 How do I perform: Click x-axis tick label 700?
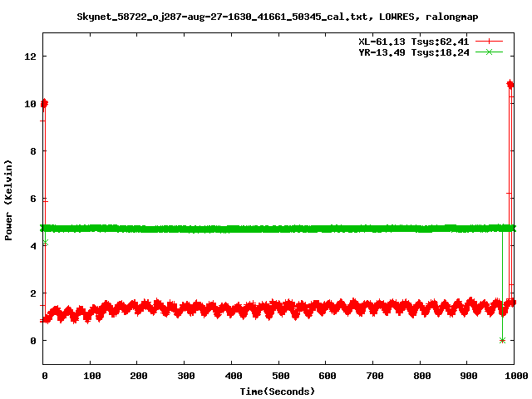click(x=375, y=376)
